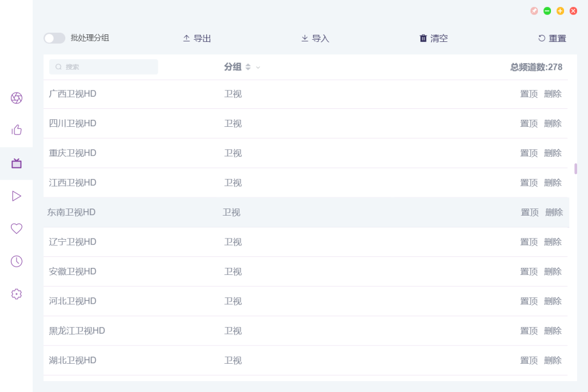Image resolution: width=588 pixels, height=392 pixels.
Task: Click the red close button
Action: click(x=573, y=11)
